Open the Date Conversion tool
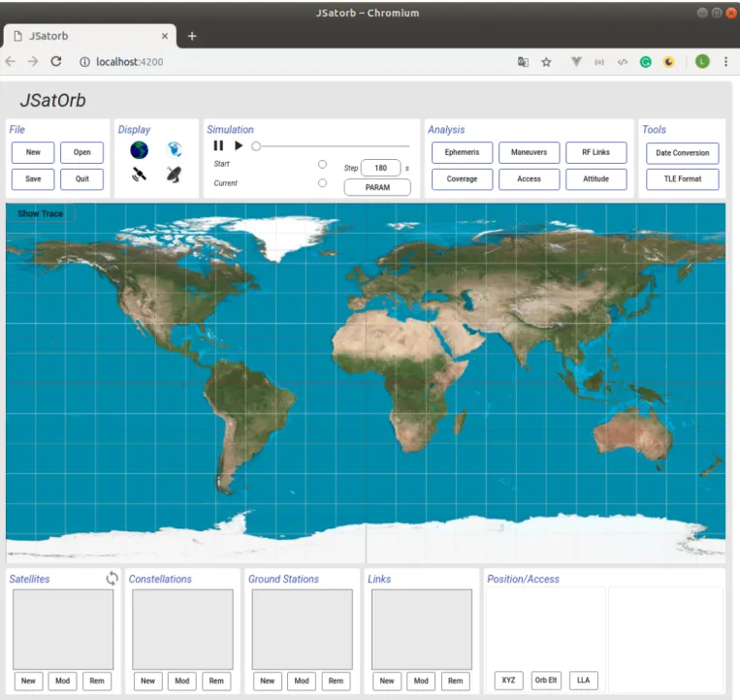 point(683,153)
